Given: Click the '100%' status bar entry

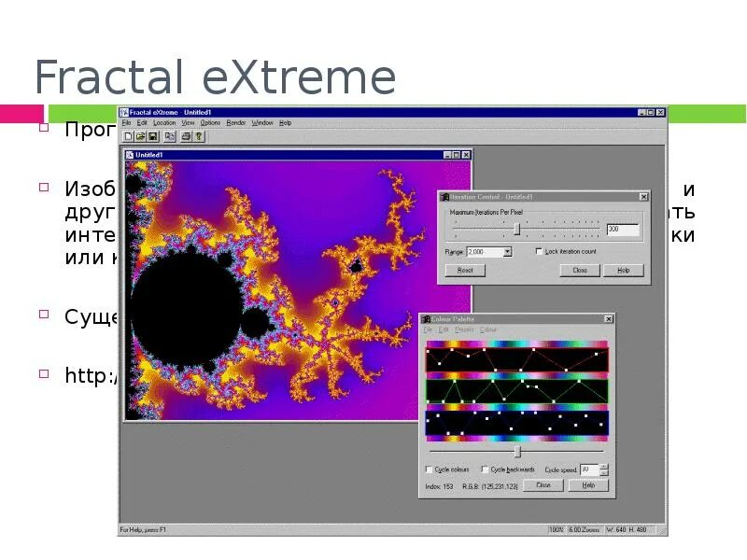Looking at the screenshot, I should [556, 529].
